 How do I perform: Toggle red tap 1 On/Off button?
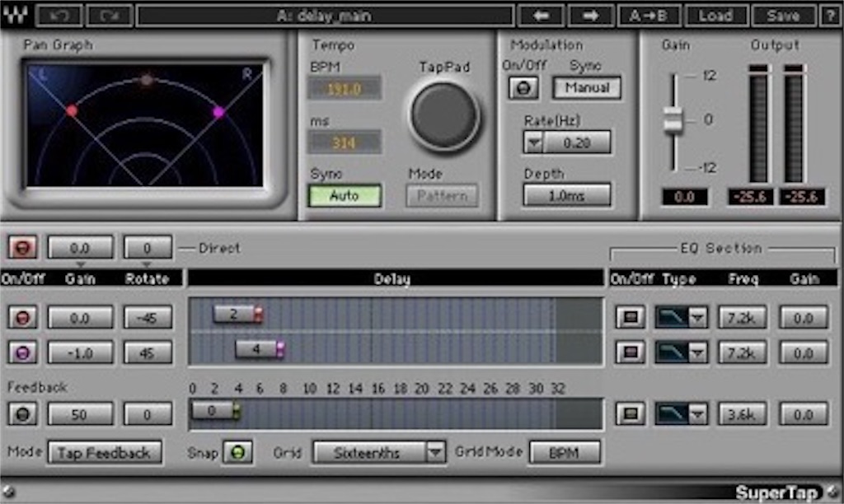pyautogui.click(x=22, y=317)
